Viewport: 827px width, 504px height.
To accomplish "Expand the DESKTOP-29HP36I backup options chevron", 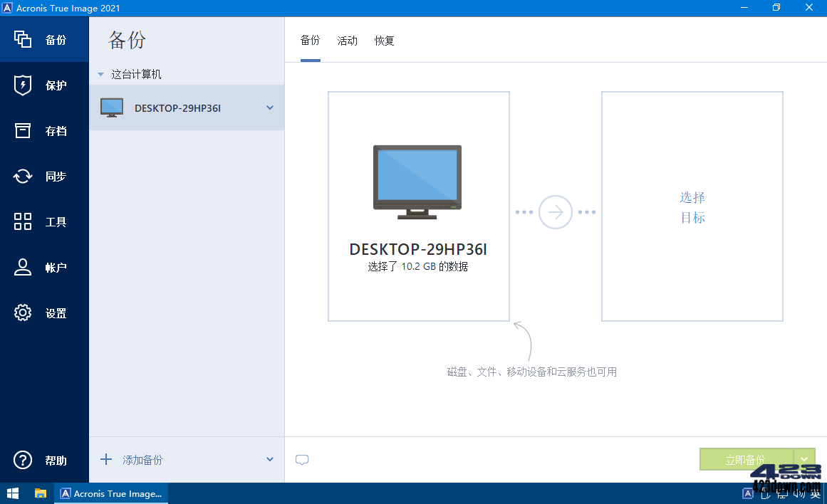I will (269, 107).
